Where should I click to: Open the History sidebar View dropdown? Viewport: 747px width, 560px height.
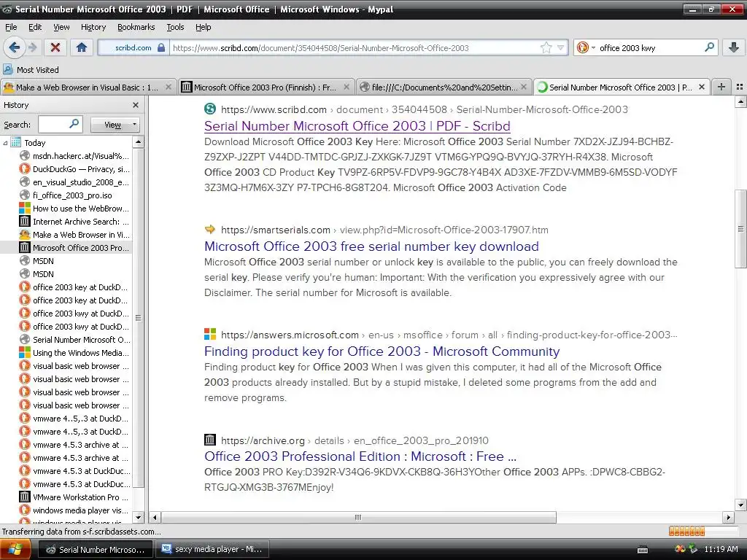tap(115, 125)
